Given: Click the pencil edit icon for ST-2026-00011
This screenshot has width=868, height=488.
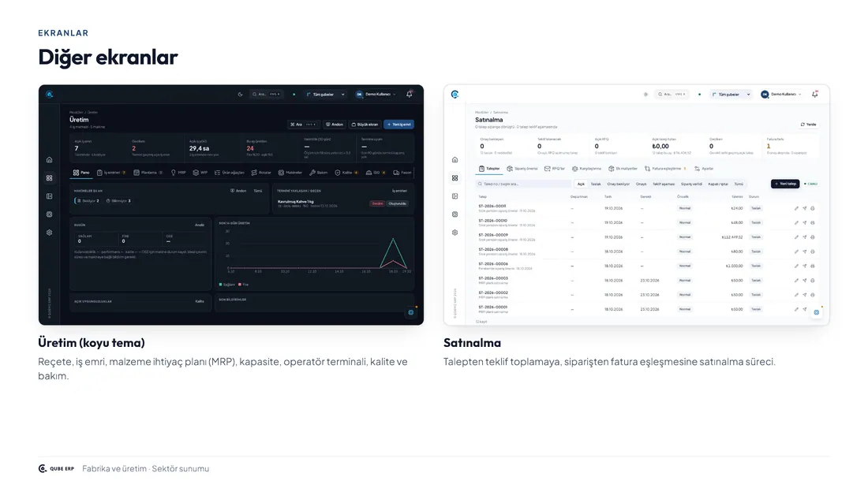Looking at the screenshot, I should point(797,209).
